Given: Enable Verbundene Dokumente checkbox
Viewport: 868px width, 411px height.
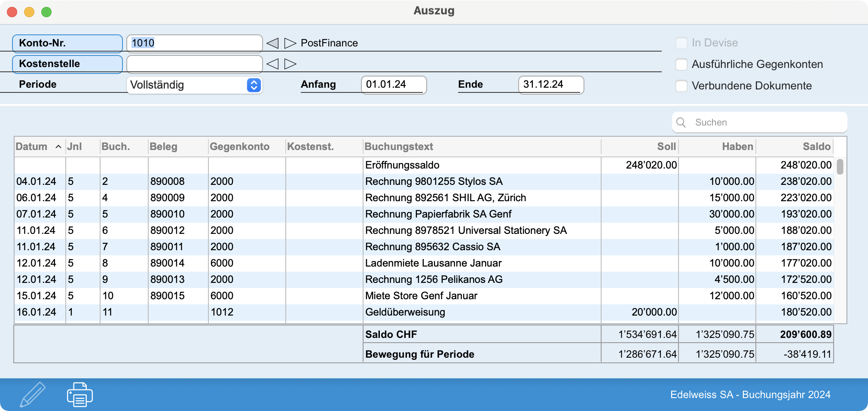Looking at the screenshot, I should (682, 86).
